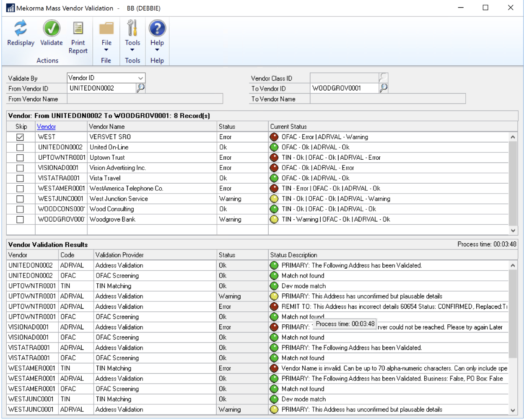Click the Process time 00:03:48 tooltip text

345,324
